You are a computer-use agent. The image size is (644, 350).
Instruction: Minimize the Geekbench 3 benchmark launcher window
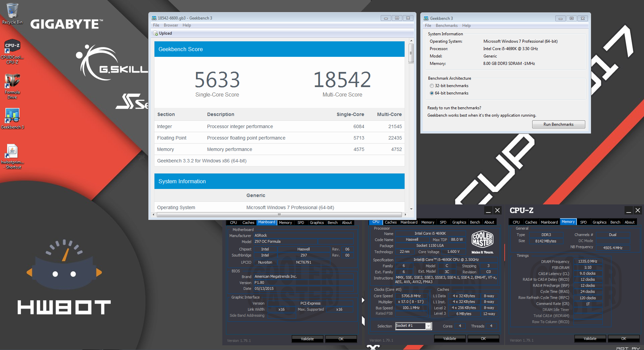(x=560, y=18)
